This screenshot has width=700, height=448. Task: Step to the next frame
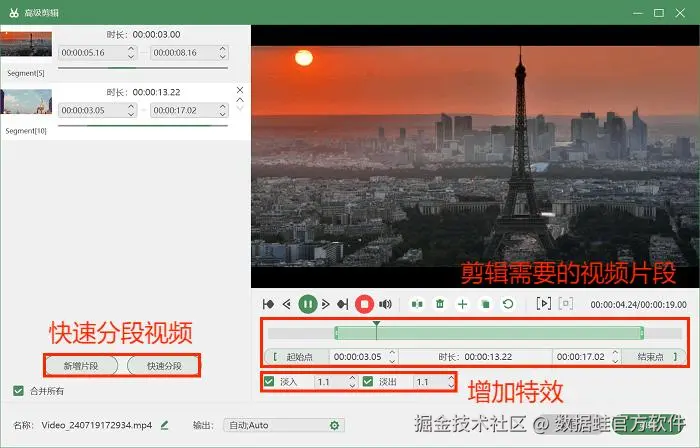[325, 304]
